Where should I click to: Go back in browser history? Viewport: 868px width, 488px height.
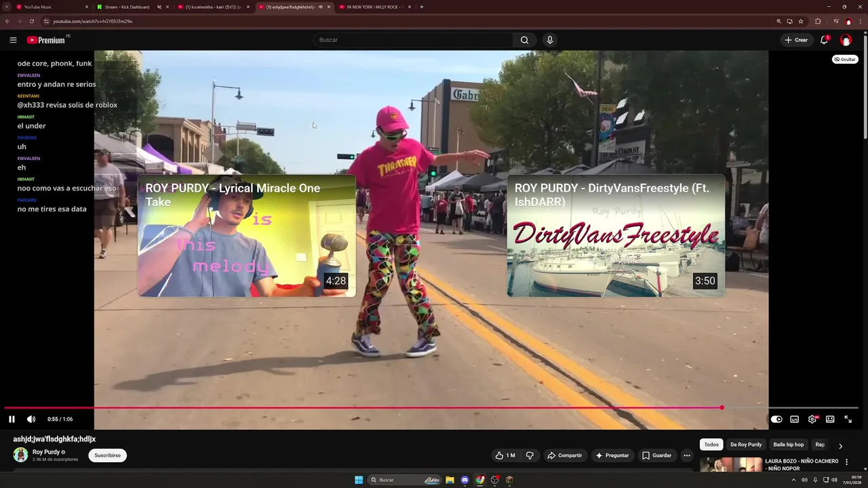point(7,21)
